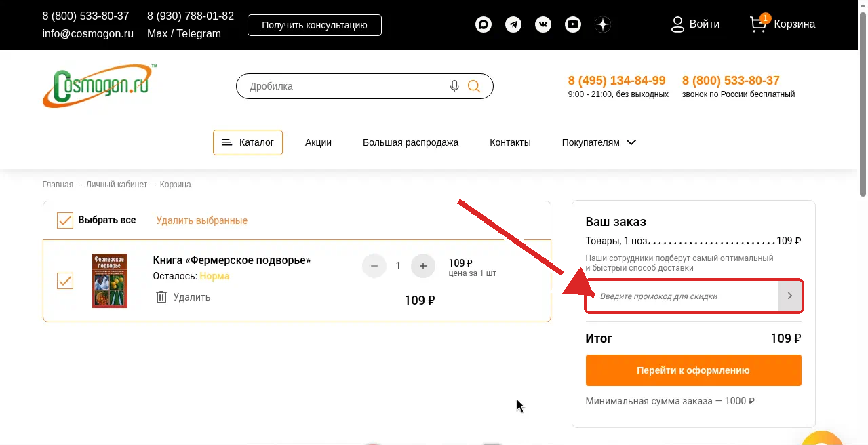Toggle checkbox for Фермерское подворье book

point(65,281)
